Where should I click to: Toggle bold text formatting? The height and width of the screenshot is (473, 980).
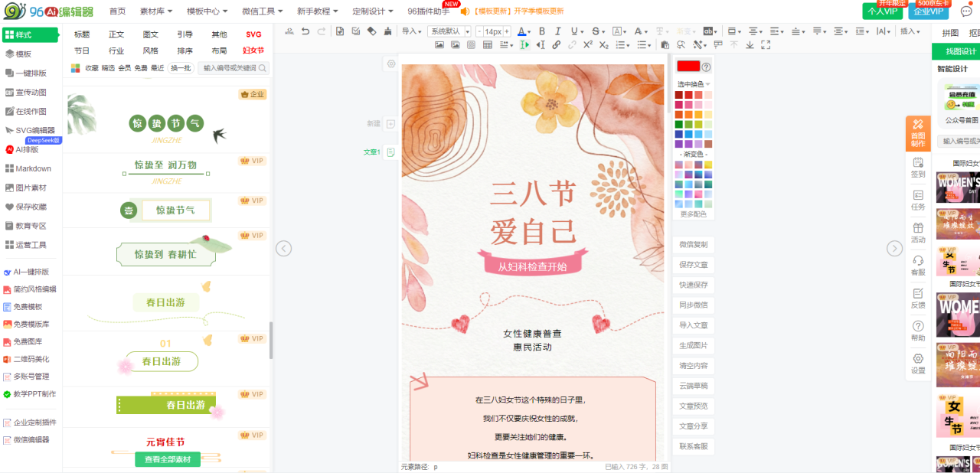click(541, 31)
